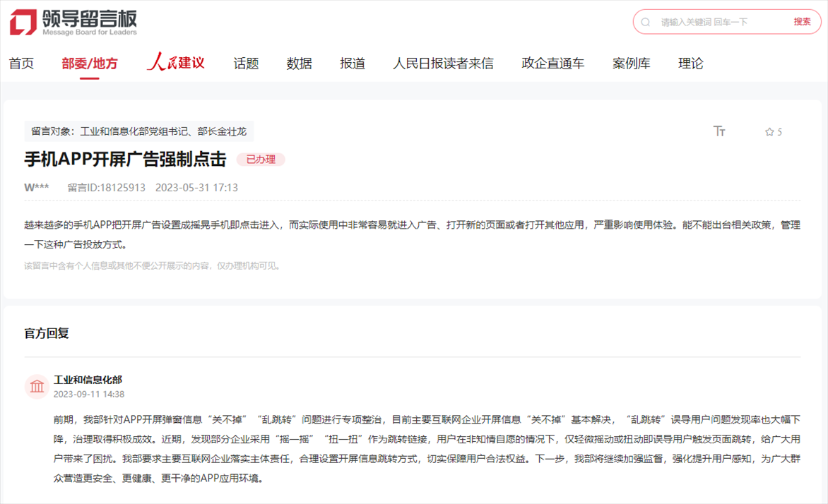Image resolution: width=828 pixels, height=504 pixels.
Task: Click the 已办理 status badge
Action: (x=260, y=160)
